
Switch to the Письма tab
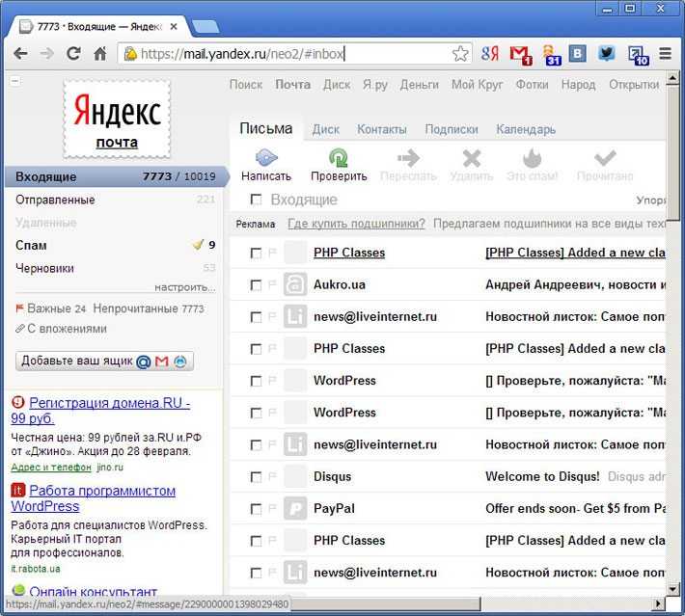click(266, 128)
